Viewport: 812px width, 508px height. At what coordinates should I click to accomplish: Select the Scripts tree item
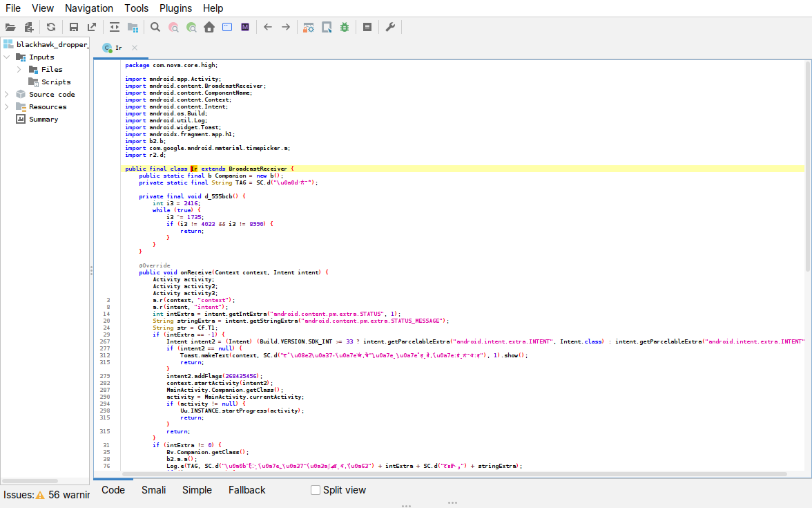pyautogui.click(x=56, y=82)
